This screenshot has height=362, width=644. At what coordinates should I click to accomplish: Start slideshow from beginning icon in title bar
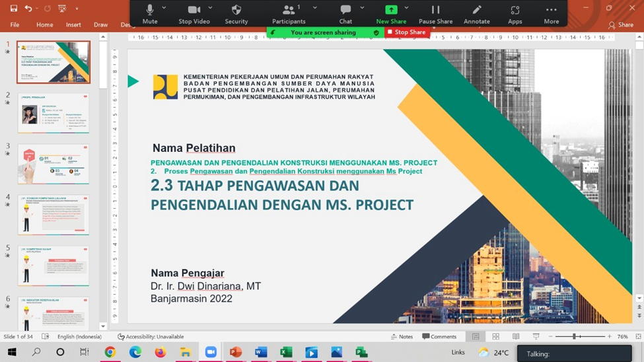tap(62, 8)
